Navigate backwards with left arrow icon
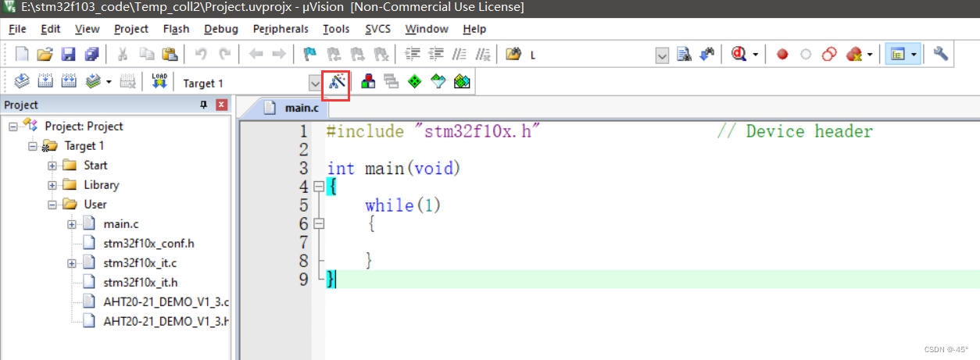The width and height of the screenshot is (980, 360). point(256,55)
